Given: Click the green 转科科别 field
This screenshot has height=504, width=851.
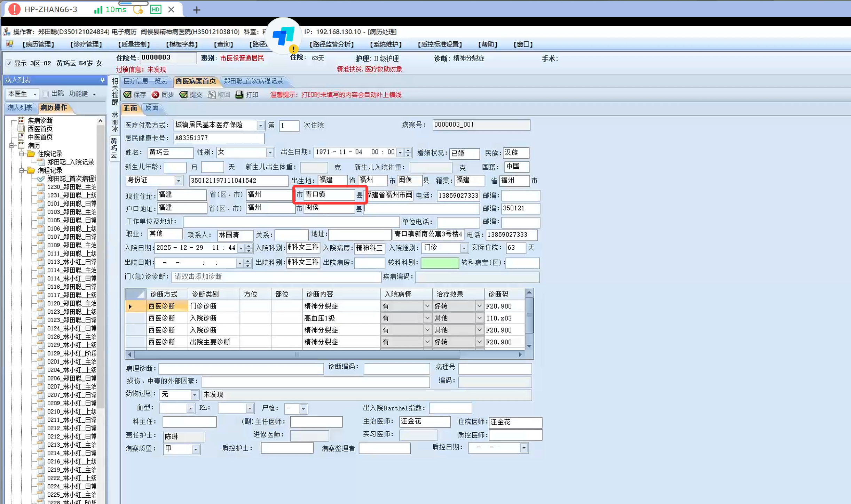Looking at the screenshot, I should click(439, 263).
